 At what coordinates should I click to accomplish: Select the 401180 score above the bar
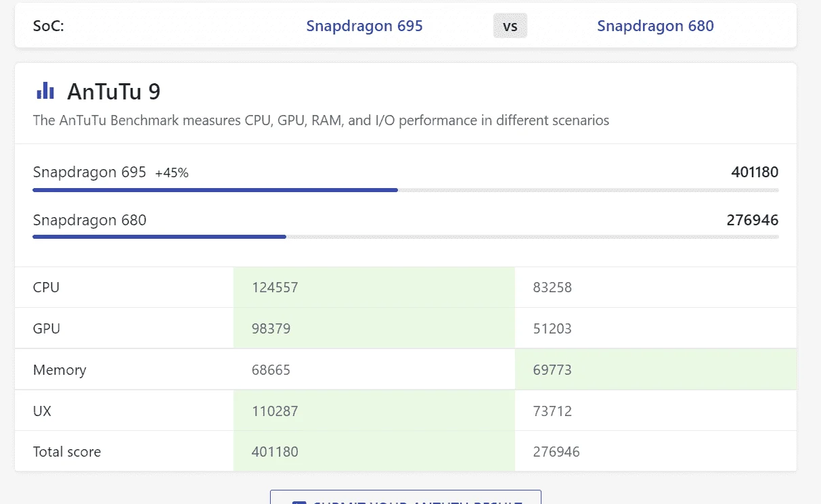click(x=755, y=172)
